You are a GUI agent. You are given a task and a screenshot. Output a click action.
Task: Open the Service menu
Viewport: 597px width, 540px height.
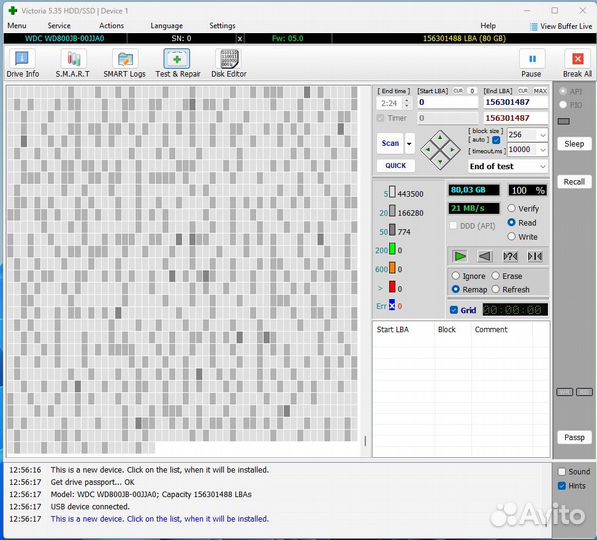pos(59,26)
